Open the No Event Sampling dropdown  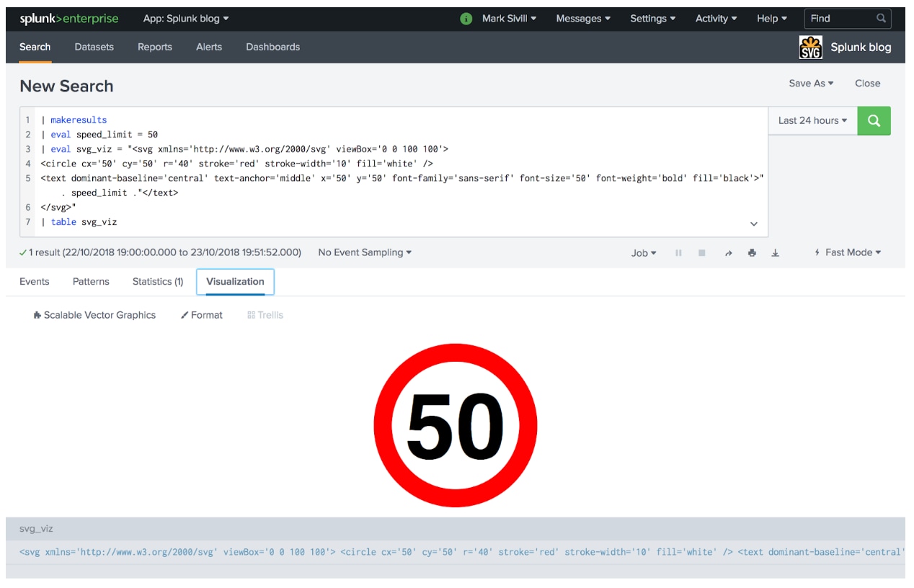(365, 253)
